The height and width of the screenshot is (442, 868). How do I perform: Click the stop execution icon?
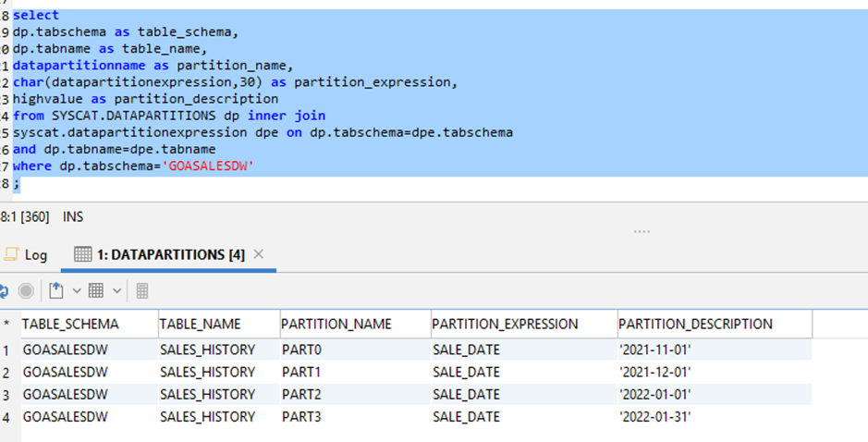(x=26, y=290)
